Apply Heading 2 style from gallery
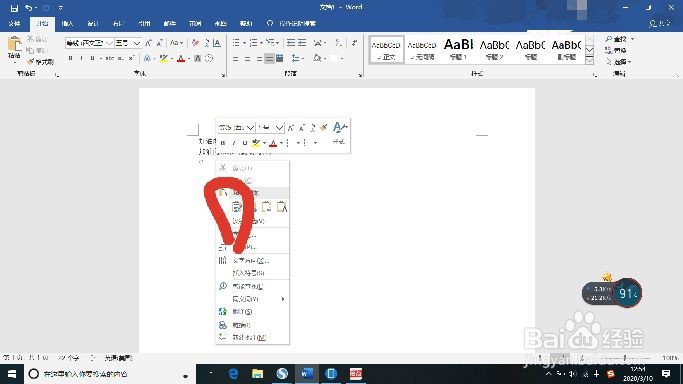Viewport: 683px width, 384px height. tap(494, 49)
